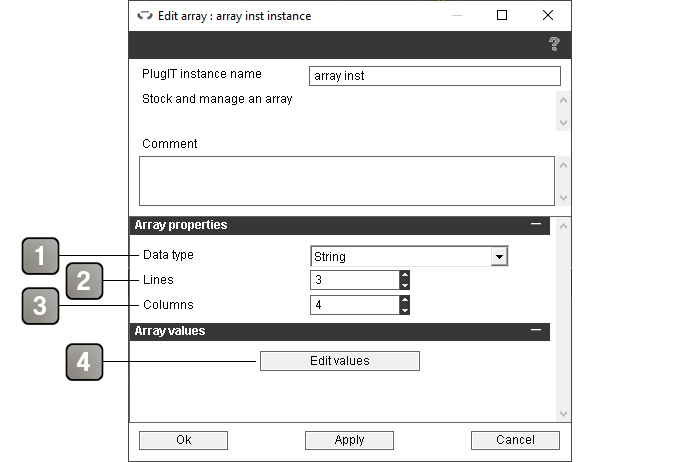Image resolution: width=700 pixels, height=462 pixels.
Task: Click the Comment box scroll down arrow
Action: pyautogui.click(x=563, y=198)
